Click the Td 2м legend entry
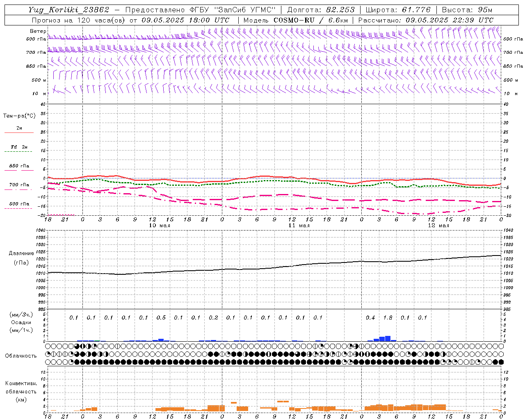The height and width of the screenshot is (420, 525). [x=19, y=147]
